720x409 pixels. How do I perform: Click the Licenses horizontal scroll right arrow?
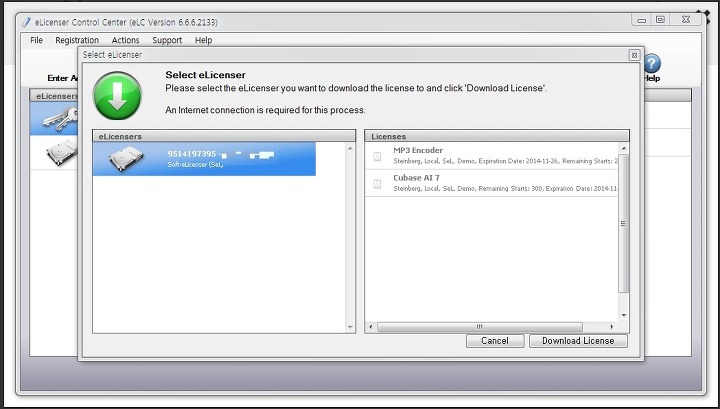[x=612, y=327]
